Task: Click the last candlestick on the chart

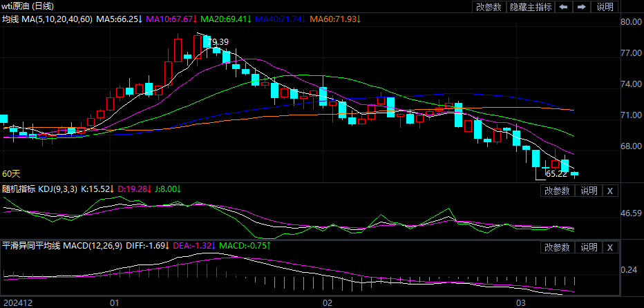Action: 575,174
